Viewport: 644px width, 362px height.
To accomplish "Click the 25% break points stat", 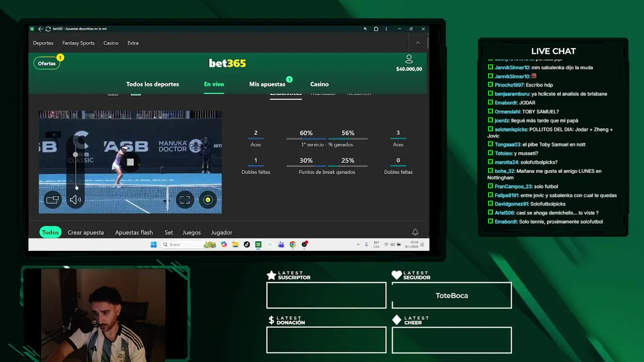I will pyautogui.click(x=348, y=160).
